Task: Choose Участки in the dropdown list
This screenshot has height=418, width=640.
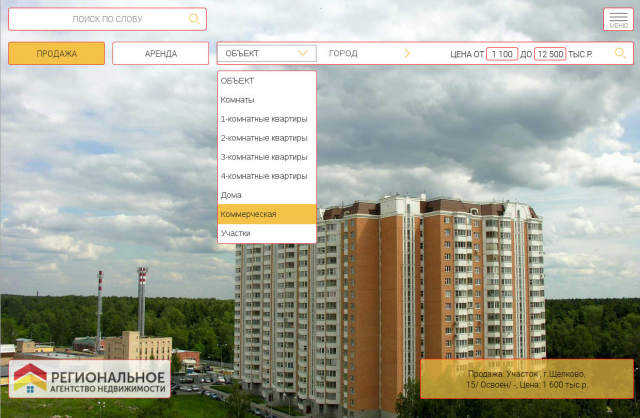Action: click(x=267, y=233)
